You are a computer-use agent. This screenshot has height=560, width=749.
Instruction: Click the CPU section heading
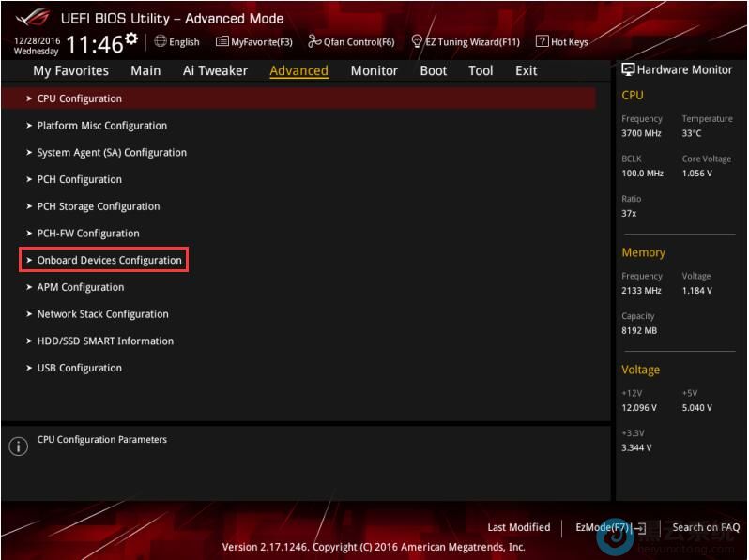click(x=633, y=95)
